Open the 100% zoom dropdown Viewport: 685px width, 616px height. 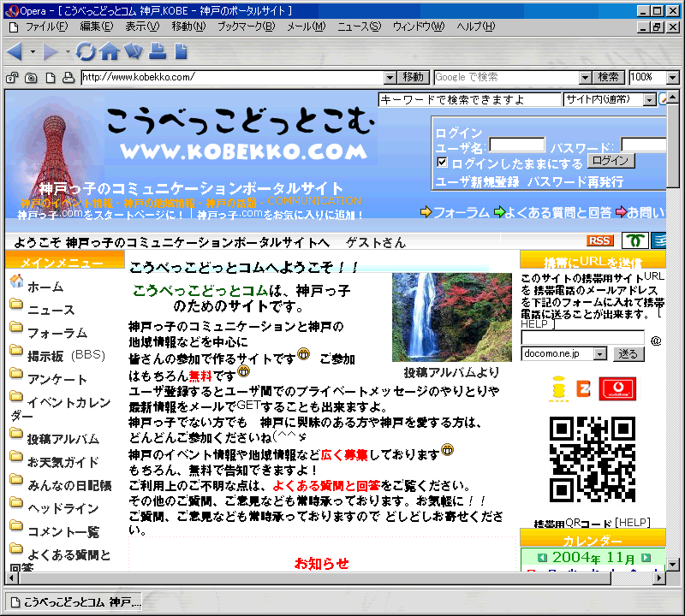pos(673,78)
